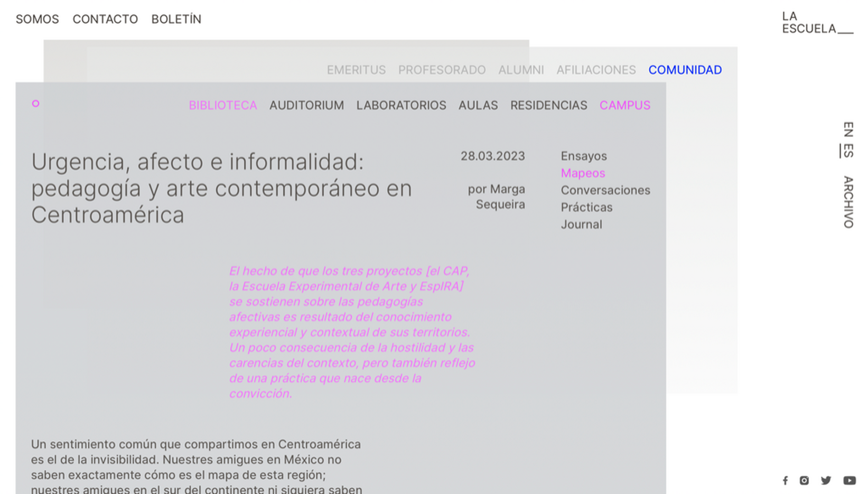
Task: Open the BIBLIOTECA section
Action: [x=222, y=105]
